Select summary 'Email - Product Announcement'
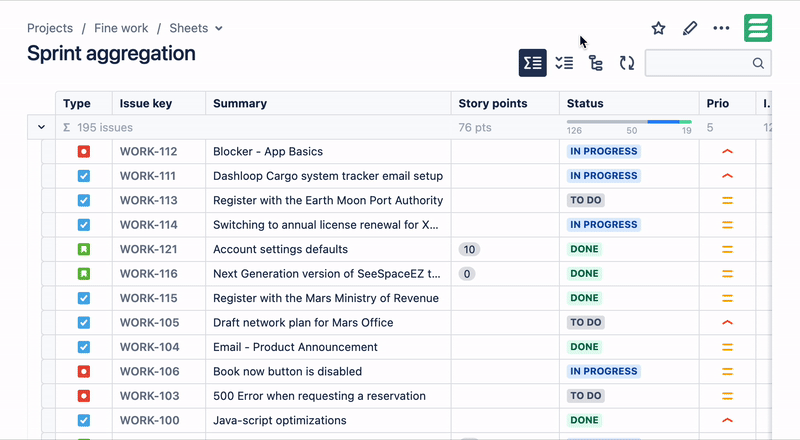The image size is (800, 440). coord(295,347)
